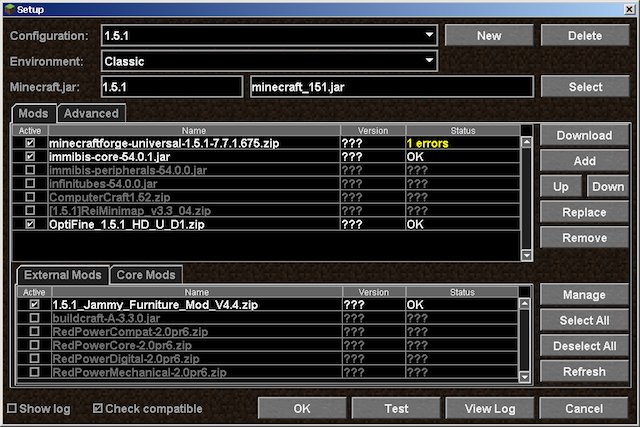Viewport: 640px width, 427px height.
Task: Click scroll-down arrow of the Mods list
Action: (527, 255)
